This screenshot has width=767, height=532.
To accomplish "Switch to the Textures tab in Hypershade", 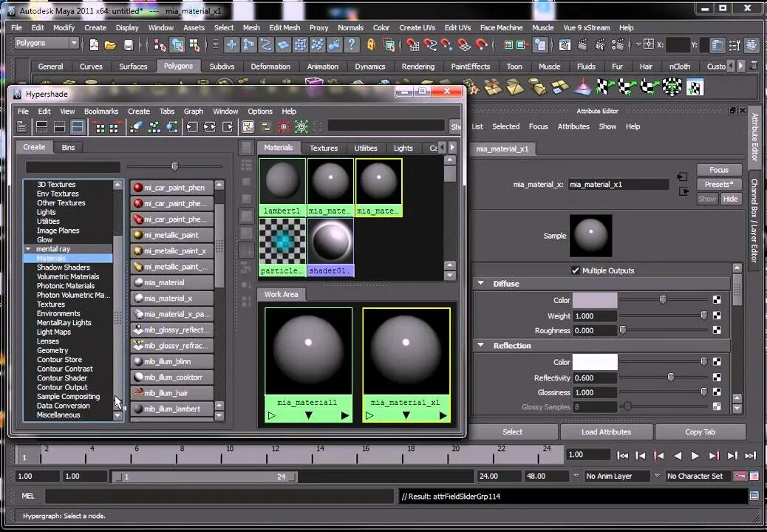I will 324,148.
